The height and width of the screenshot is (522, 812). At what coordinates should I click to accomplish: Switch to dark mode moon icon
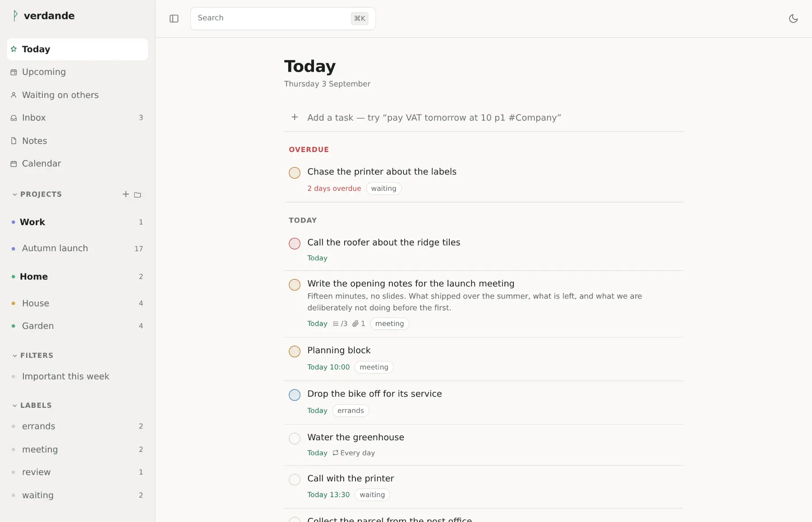tap(794, 18)
